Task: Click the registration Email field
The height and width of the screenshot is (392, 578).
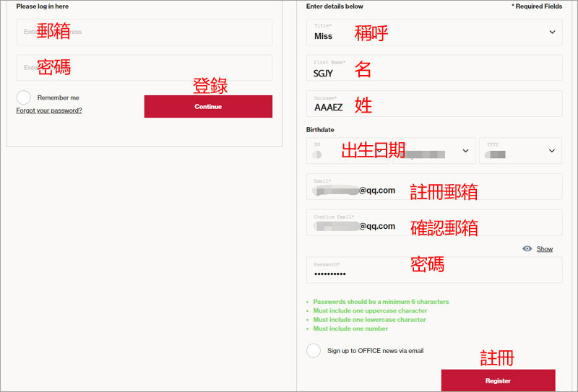Action: coord(433,186)
